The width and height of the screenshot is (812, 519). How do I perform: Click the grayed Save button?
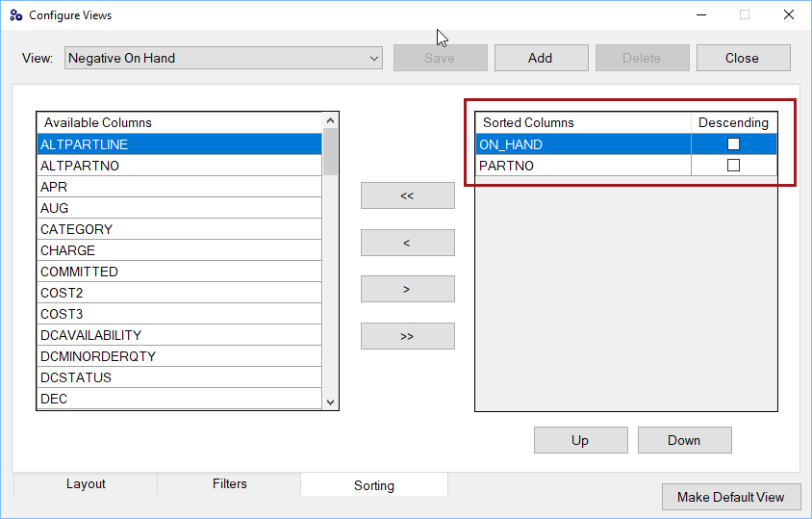coord(441,58)
